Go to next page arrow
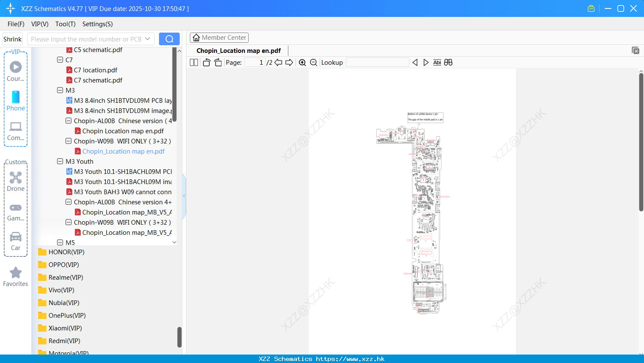Screen dimensions: 644x363 [289, 62]
